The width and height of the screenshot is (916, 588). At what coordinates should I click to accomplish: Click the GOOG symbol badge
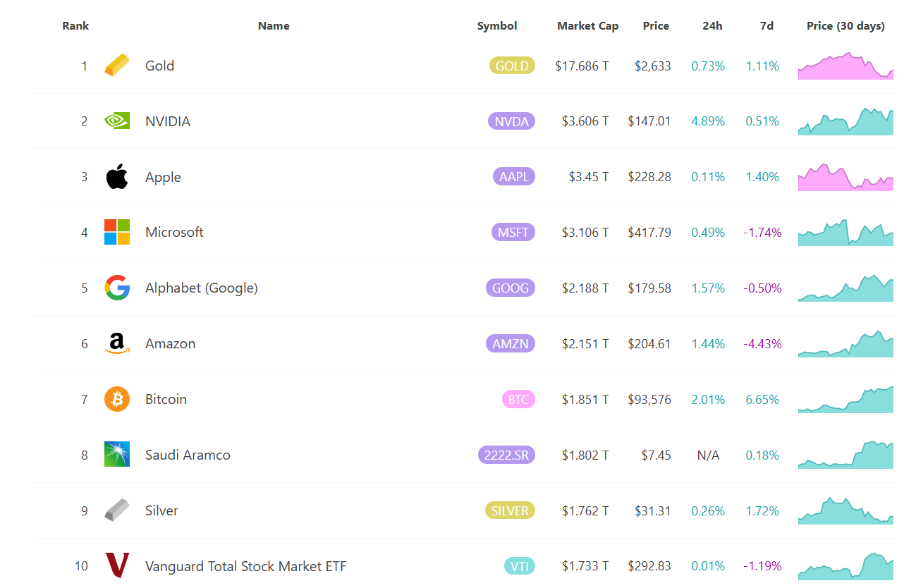tap(510, 288)
